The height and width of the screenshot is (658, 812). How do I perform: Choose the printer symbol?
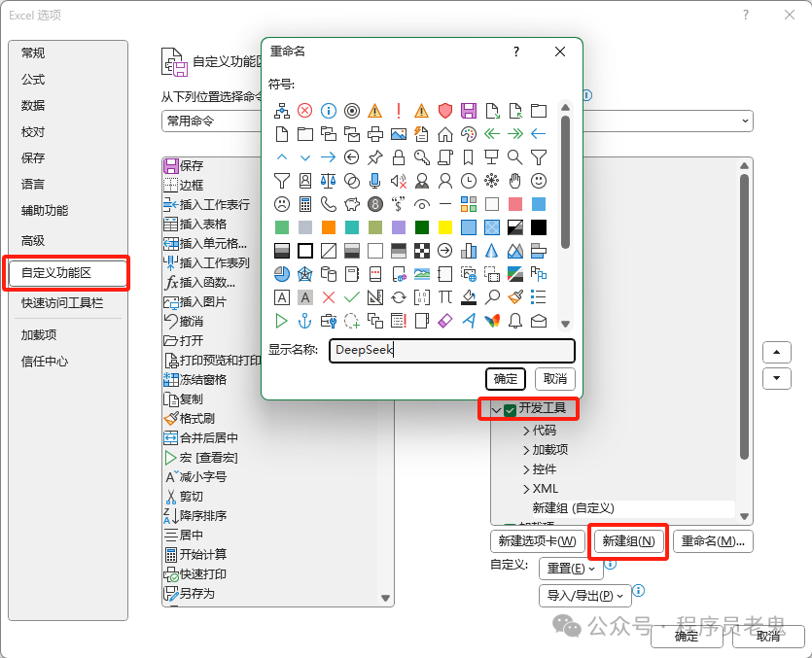click(375, 134)
